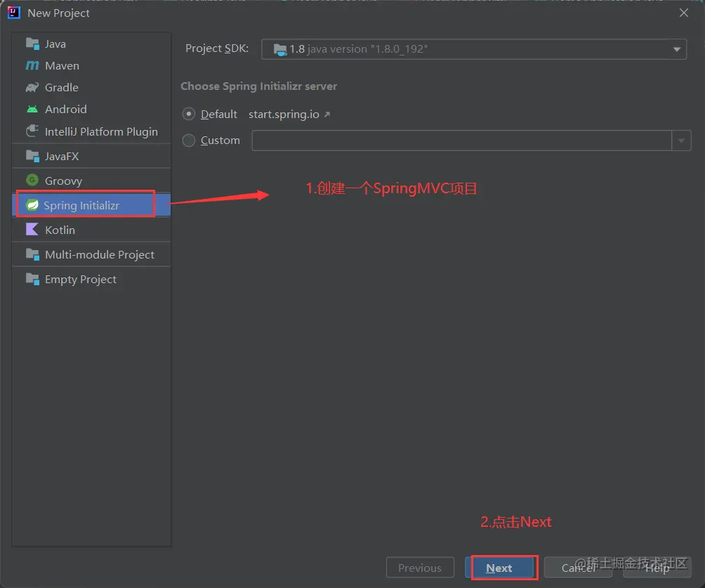
Task: Select Java in the project type list
Action: click(91, 44)
